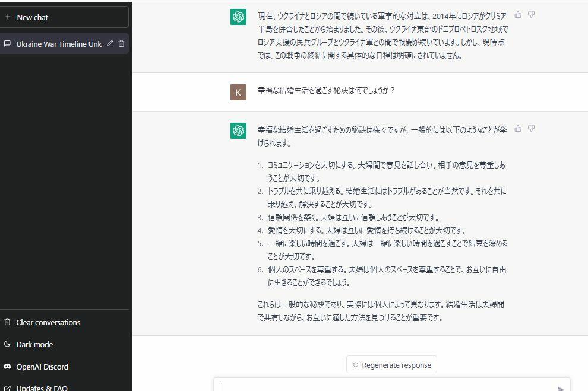588x391 pixels.
Task: Click the ChatGPT logo on first response
Action: (238, 17)
